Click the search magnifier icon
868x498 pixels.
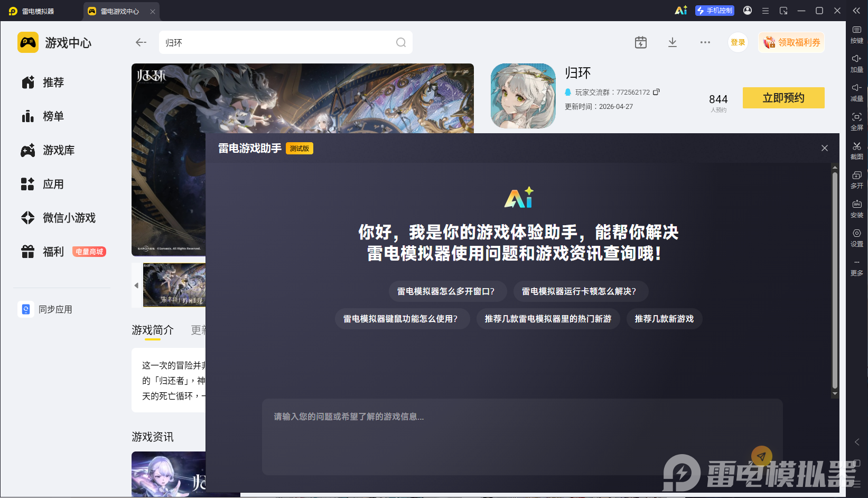pyautogui.click(x=401, y=42)
